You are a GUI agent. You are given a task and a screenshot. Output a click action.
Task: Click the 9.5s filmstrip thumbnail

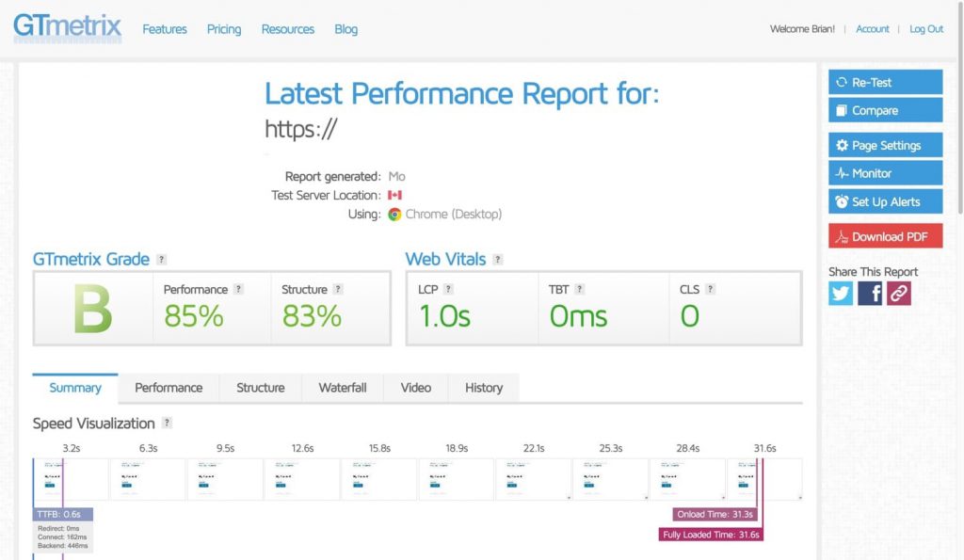pos(225,479)
